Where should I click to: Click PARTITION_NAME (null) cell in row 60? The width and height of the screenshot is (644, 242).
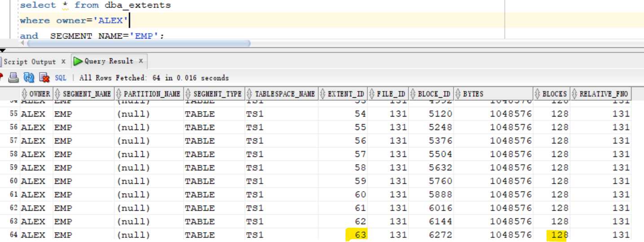coord(149,181)
